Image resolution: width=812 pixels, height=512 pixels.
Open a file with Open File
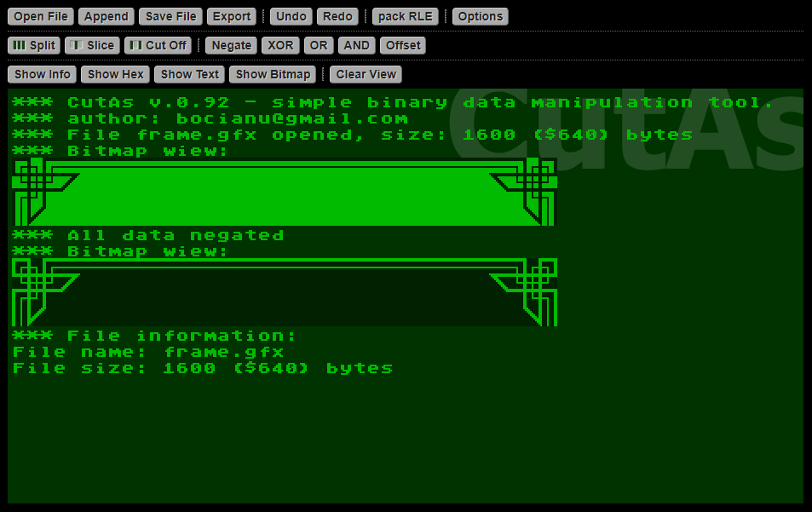point(41,16)
